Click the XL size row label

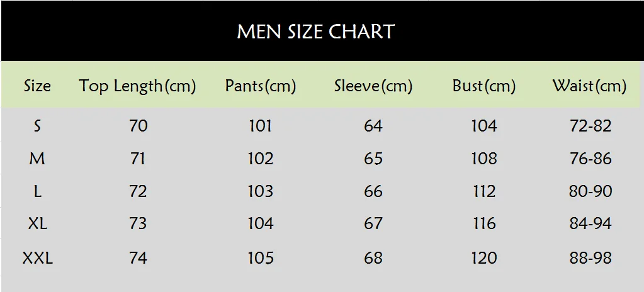point(37,223)
